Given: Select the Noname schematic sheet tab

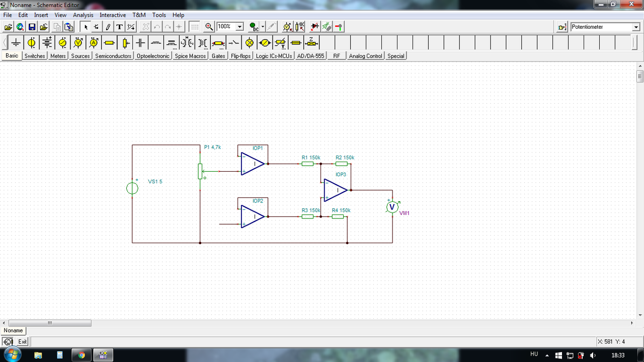Looking at the screenshot, I should tap(14, 331).
